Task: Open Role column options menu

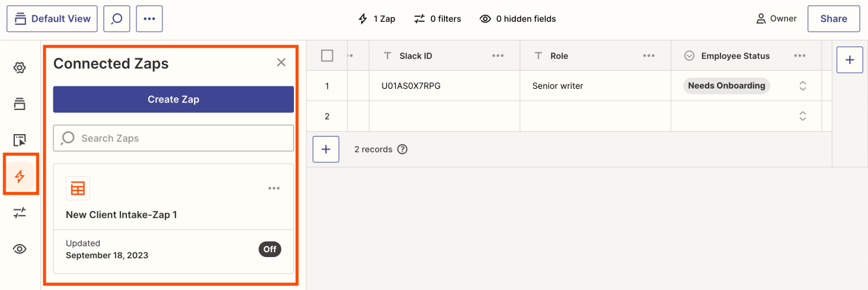Action: point(649,56)
